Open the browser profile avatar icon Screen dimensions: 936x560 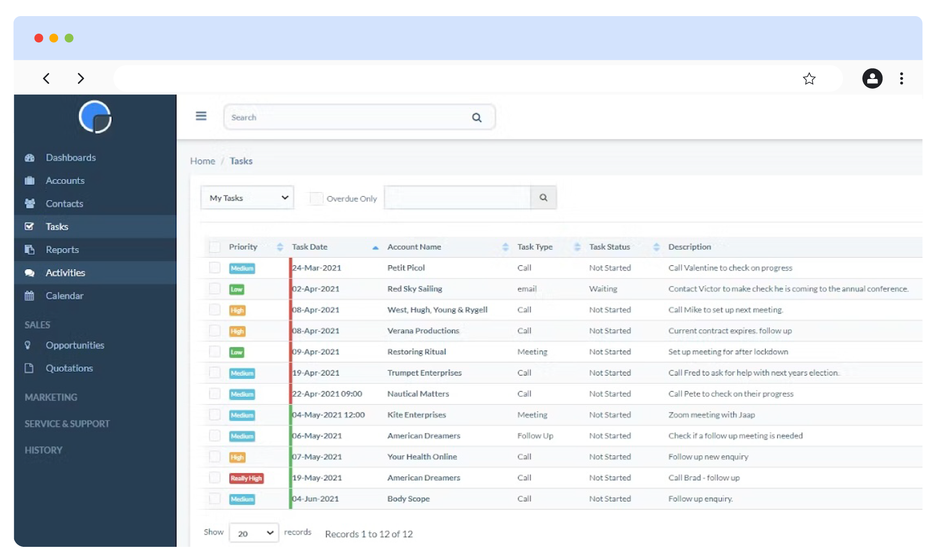(872, 78)
